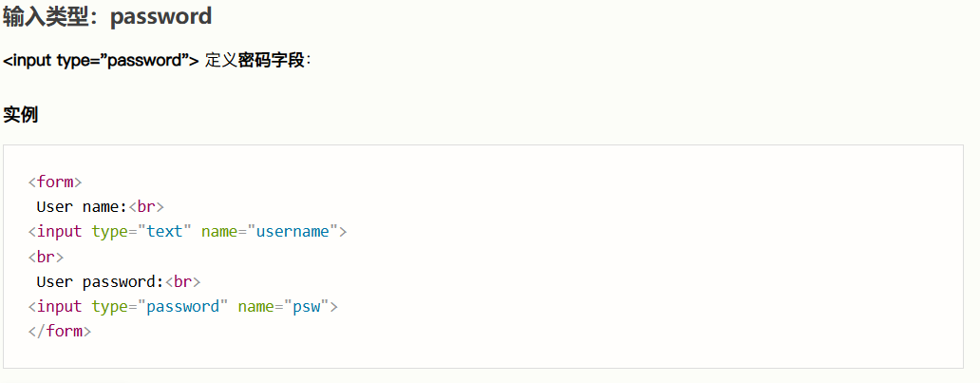Click the "psw" attribute value
This screenshot has width=980, height=383.
(x=307, y=306)
